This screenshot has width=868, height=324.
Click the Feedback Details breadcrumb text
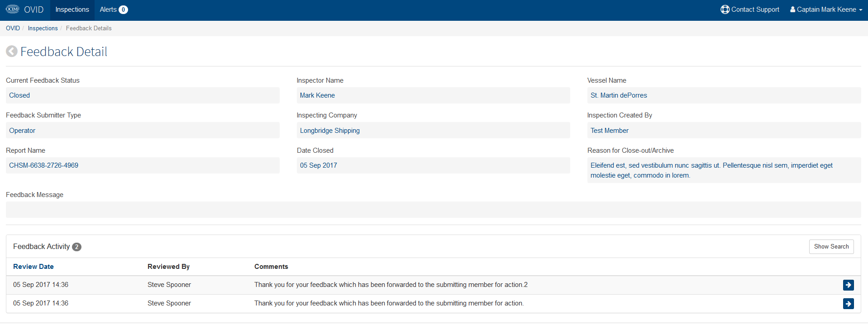[89, 28]
